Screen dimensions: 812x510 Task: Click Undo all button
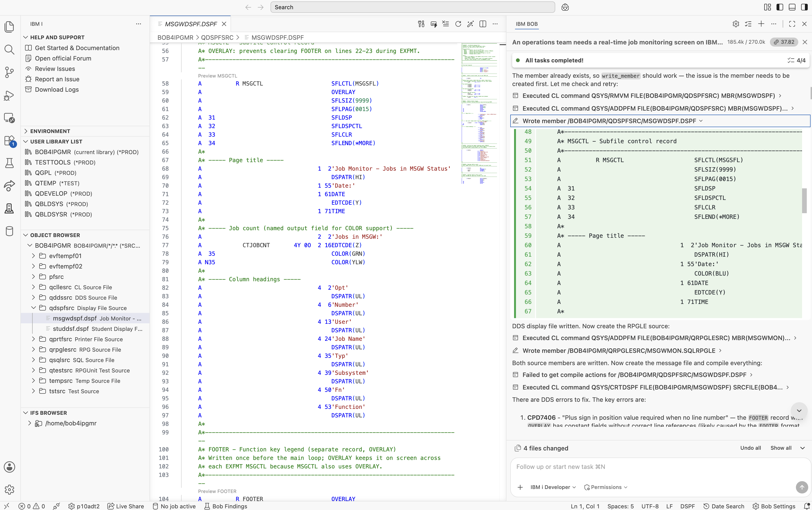click(x=750, y=448)
